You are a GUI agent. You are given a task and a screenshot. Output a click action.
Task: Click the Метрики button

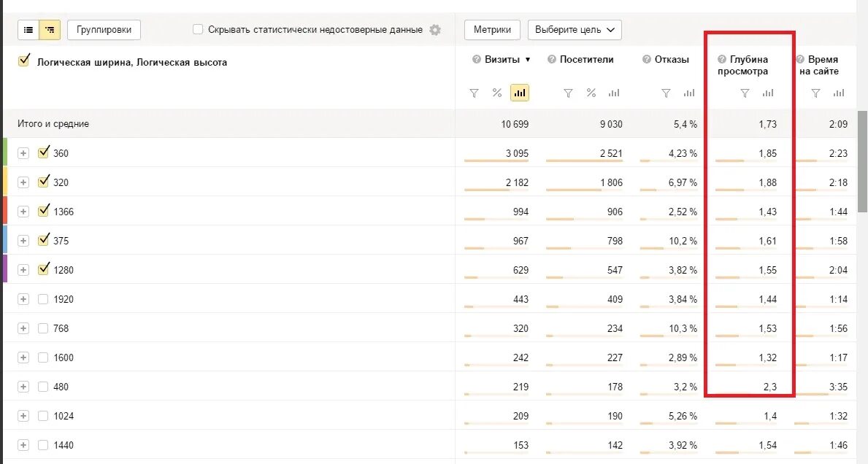tap(492, 30)
